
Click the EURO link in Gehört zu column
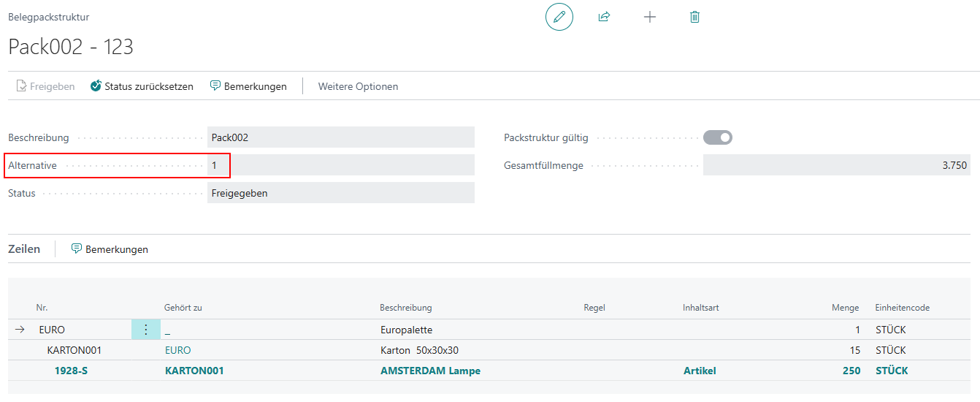tap(178, 350)
